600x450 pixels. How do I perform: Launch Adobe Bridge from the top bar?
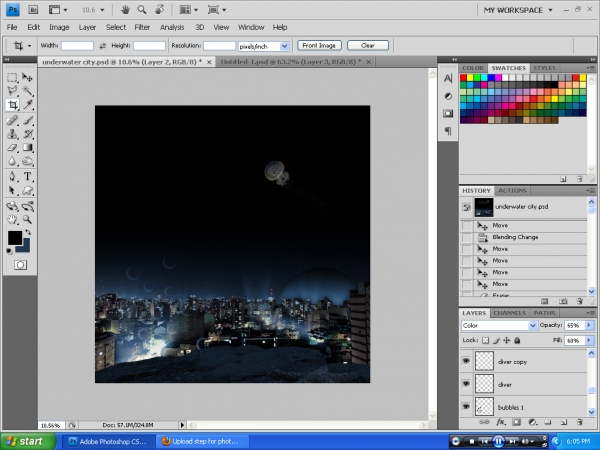[x=33, y=10]
